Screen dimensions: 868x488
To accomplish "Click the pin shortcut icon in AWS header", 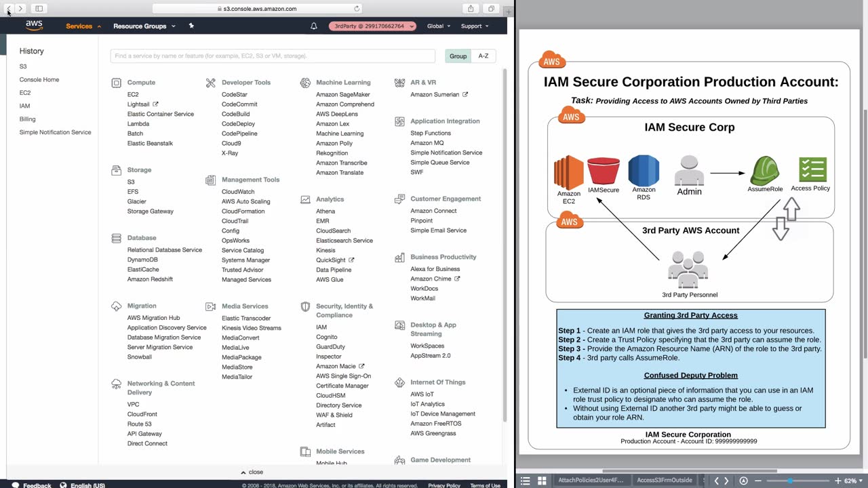I will 191,26.
